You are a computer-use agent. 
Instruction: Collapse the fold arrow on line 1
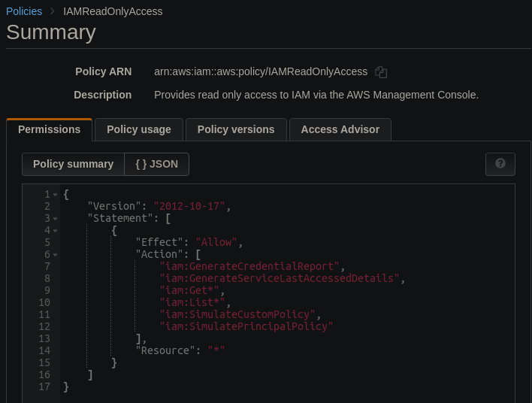56,195
